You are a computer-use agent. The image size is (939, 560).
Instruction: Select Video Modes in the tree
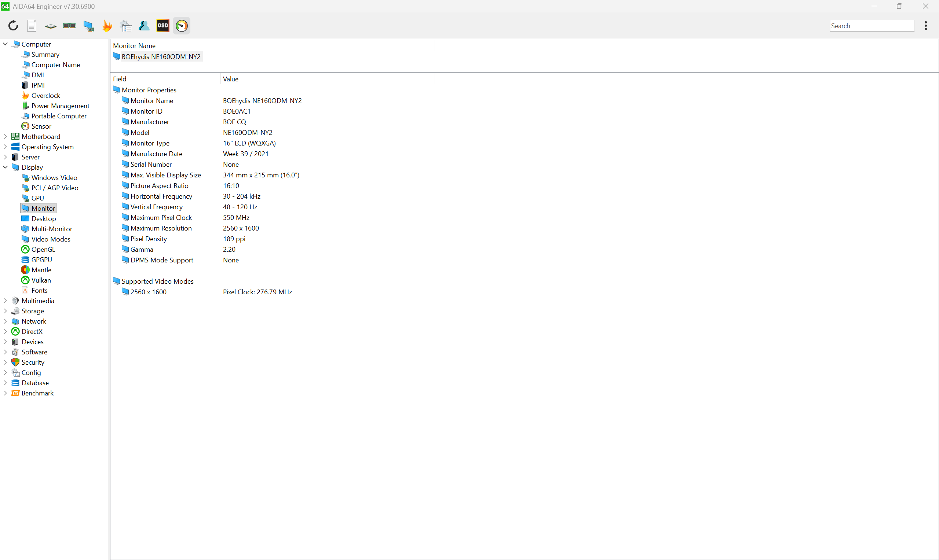[51, 239]
